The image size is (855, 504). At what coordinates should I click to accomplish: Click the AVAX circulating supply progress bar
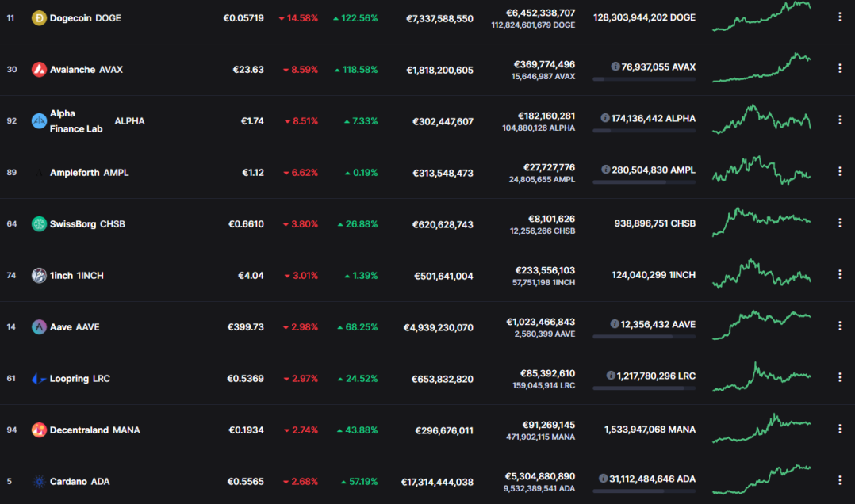point(644,79)
